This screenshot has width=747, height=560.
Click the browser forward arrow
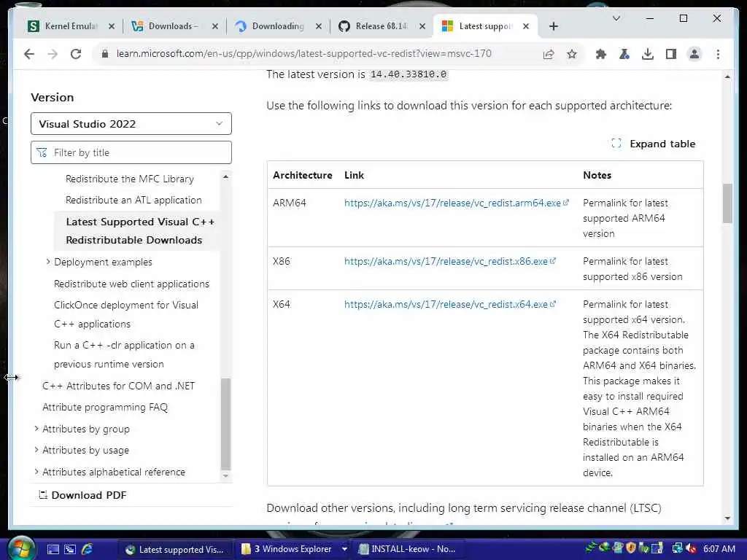tap(53, 54)
